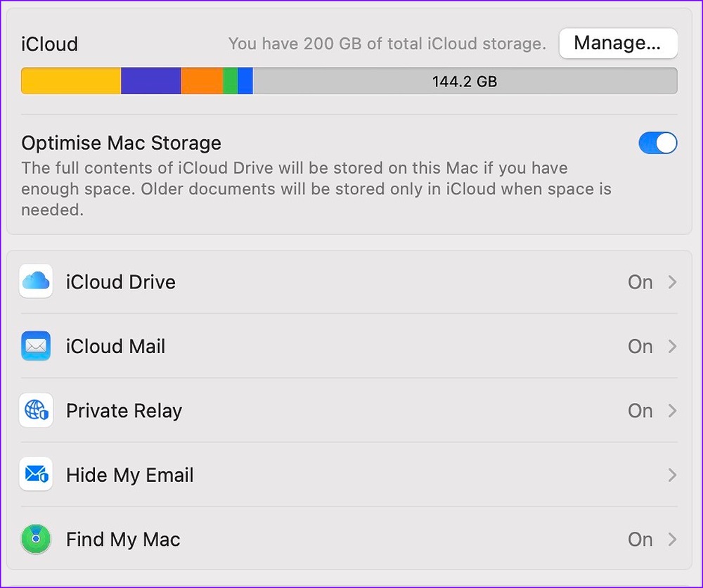Open the iCloud Drive row label
Screen dimensions: 703x588
121,282
